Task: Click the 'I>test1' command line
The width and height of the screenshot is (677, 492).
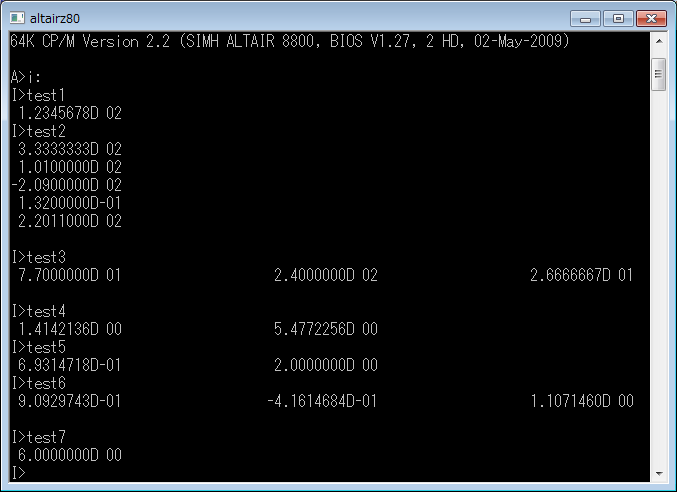Action: (38, 95)
